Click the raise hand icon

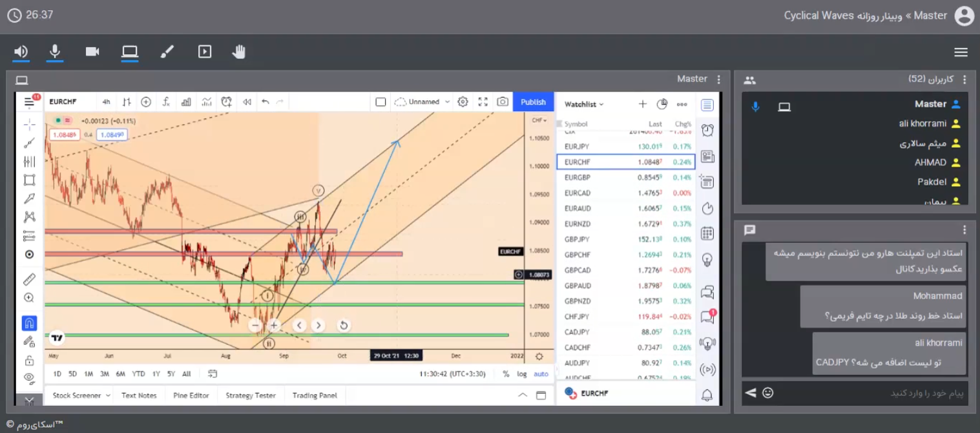point(239,52)
